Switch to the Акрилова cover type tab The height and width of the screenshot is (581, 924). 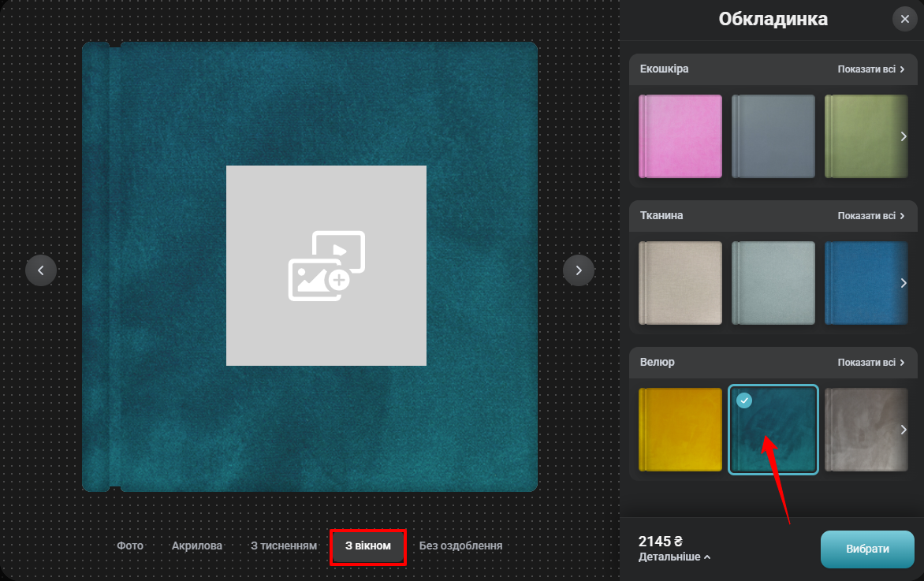pos(197,546)
